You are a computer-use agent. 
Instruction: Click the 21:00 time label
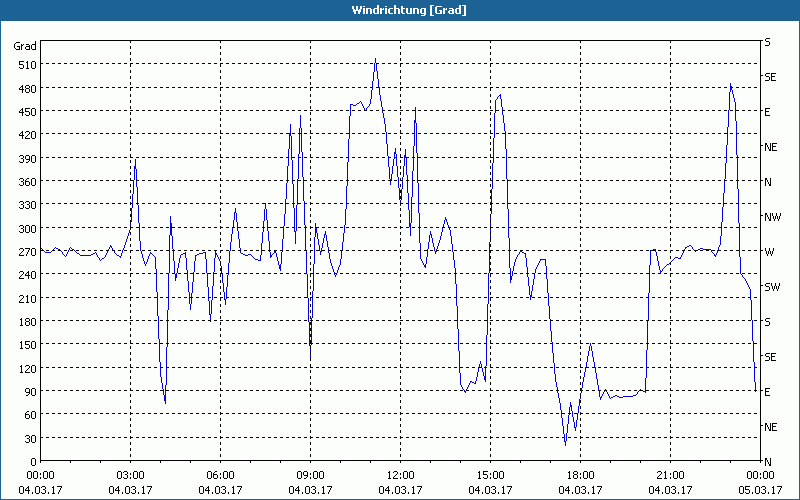click(x=670, y=475)
